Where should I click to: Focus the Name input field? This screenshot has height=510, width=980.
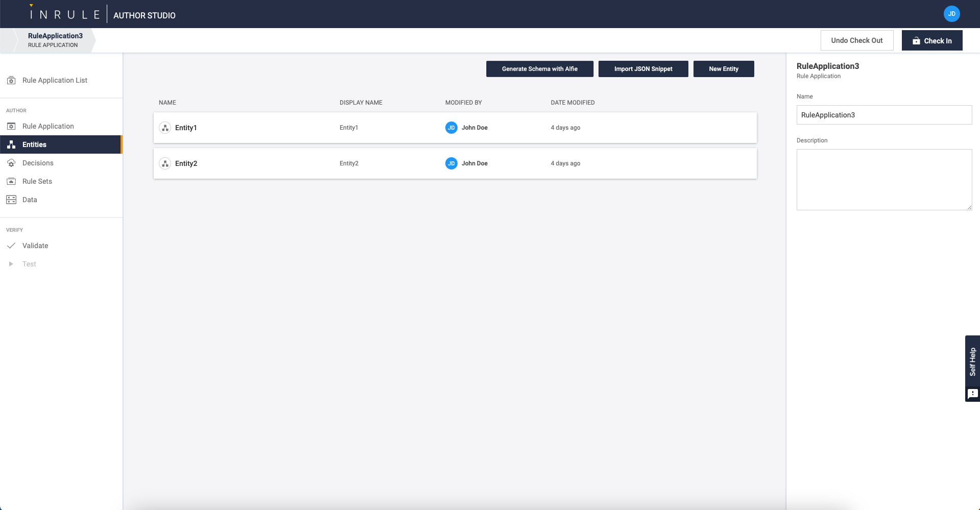884,115
